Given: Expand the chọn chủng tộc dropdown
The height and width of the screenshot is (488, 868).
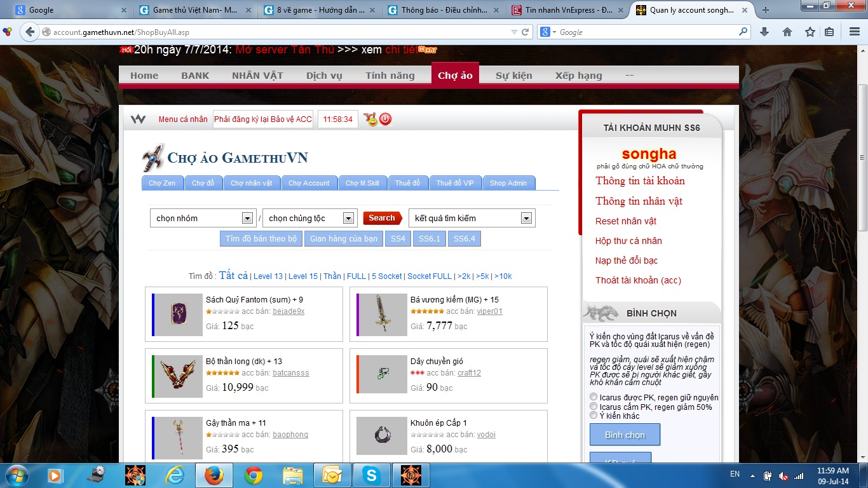Looking at the screenshot, I should tap(348, 218).
